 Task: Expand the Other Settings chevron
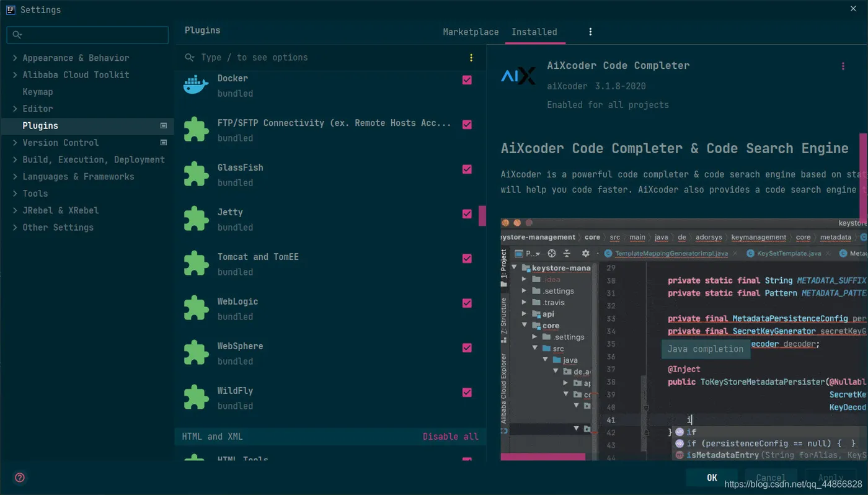[15, 228]
